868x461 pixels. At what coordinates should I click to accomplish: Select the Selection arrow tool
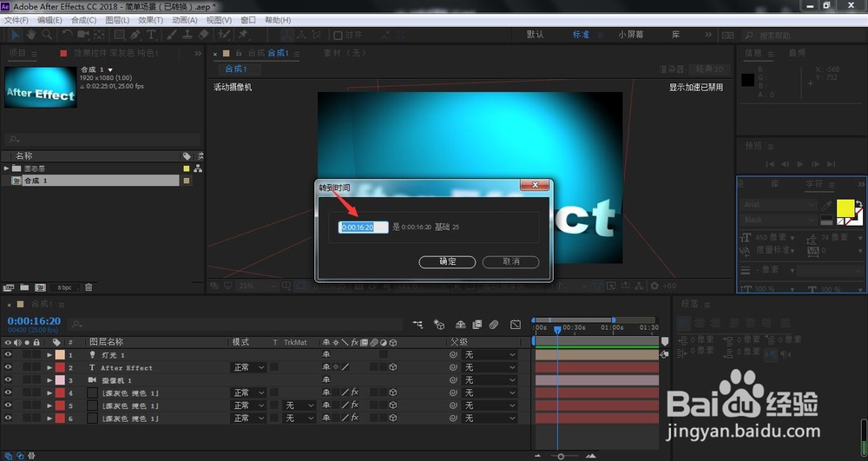(15, 35)
